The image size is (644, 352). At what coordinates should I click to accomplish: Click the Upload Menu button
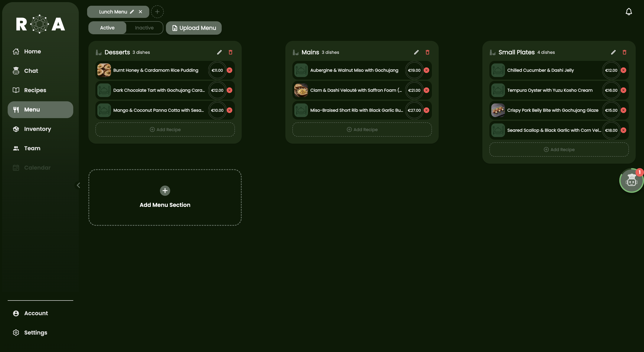point(194,28)
